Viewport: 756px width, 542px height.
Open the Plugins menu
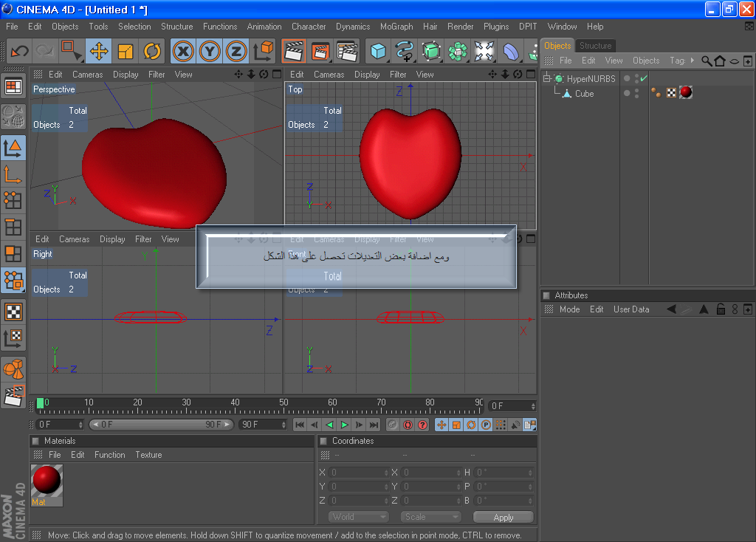(495, 27)
